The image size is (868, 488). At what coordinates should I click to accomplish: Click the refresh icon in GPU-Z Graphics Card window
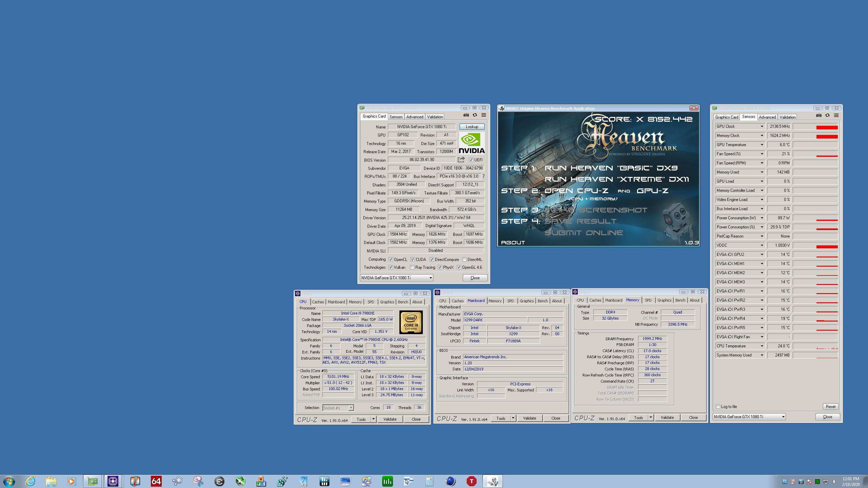475,115
